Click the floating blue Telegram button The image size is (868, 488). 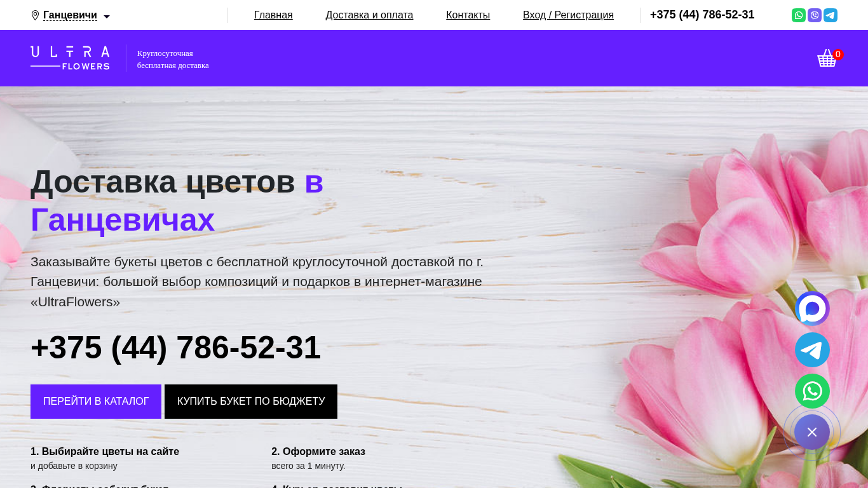coord(812,350)
